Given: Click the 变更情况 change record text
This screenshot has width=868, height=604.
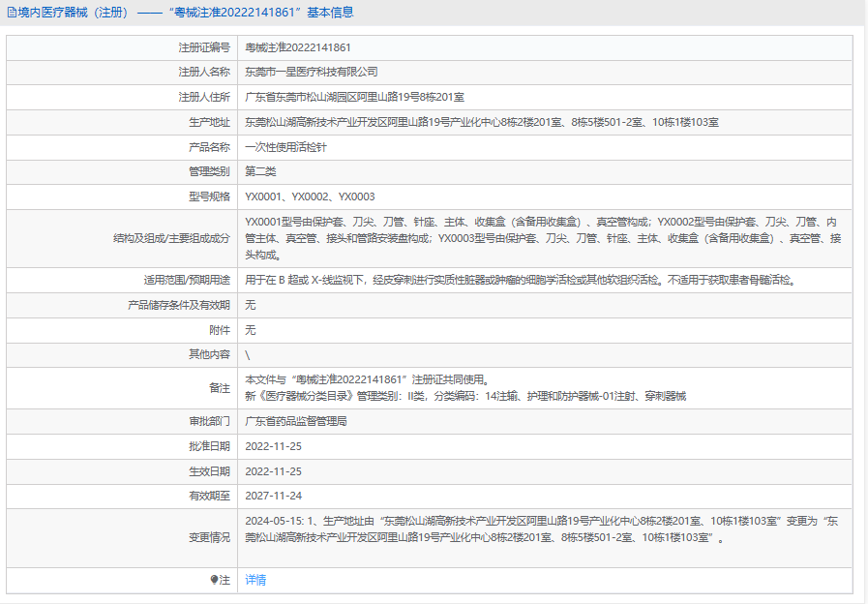Looking at the screenshot, I should [x=542, y=529].
